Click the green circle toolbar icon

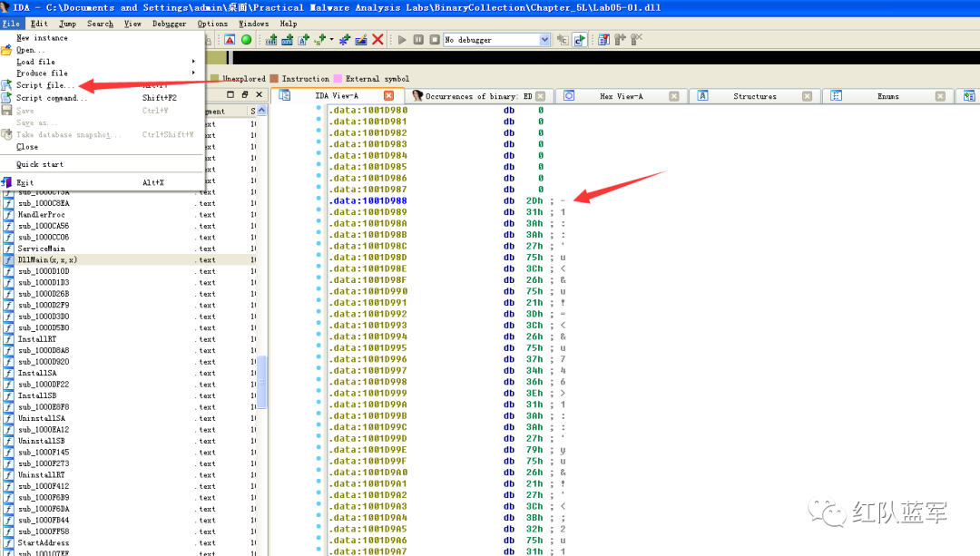(x=246, y=40)
